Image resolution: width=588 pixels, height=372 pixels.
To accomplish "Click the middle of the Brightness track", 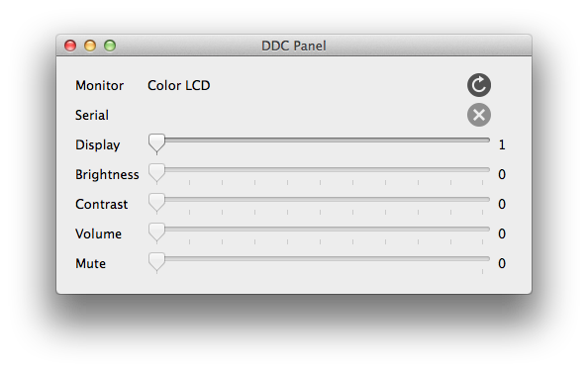I will pyautogui.click(x=320, y=170).
